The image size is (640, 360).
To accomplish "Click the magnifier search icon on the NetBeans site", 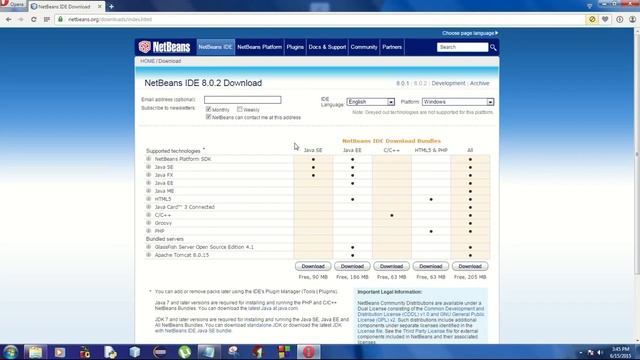I will 493,47.
